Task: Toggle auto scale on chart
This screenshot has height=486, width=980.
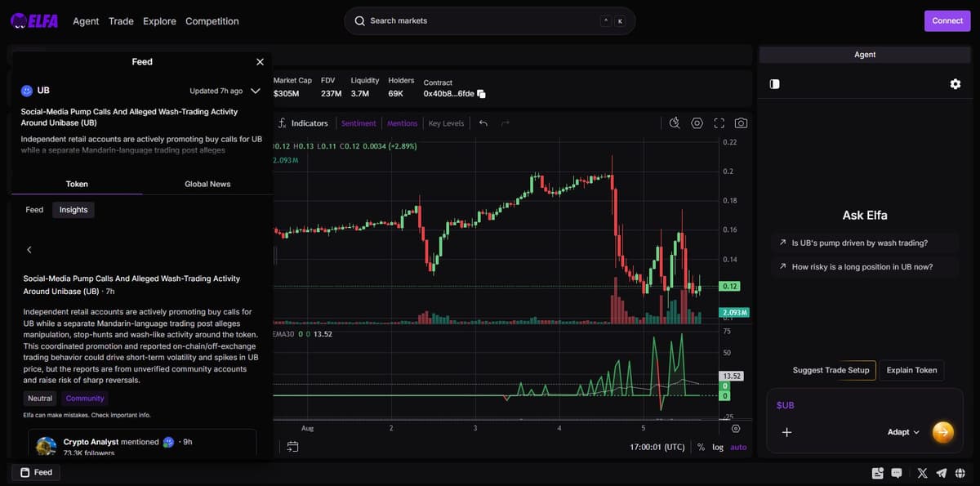Action: click(738, 448)
